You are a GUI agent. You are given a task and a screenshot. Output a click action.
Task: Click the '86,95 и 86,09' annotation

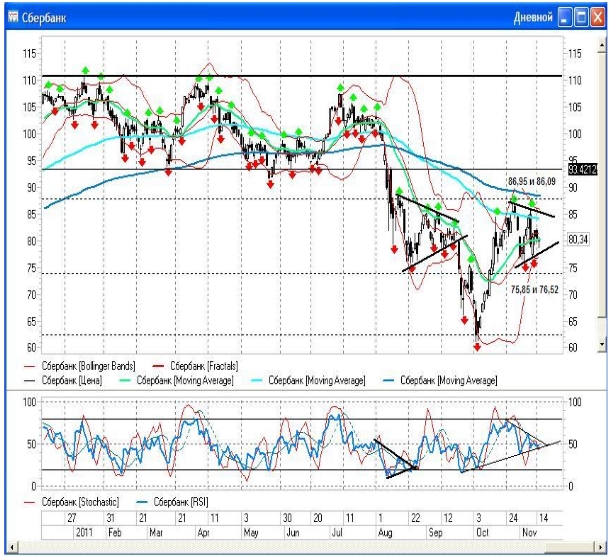(x=532, y=182)
